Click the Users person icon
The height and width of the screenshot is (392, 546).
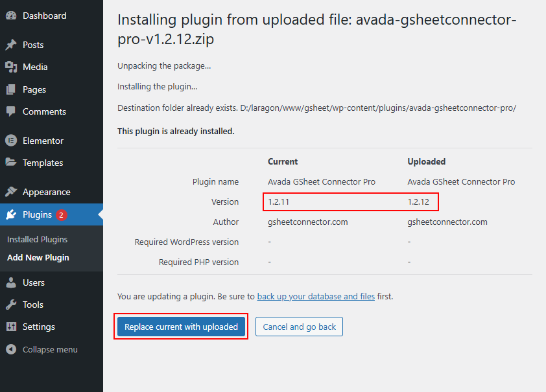(x=10, y=282)
